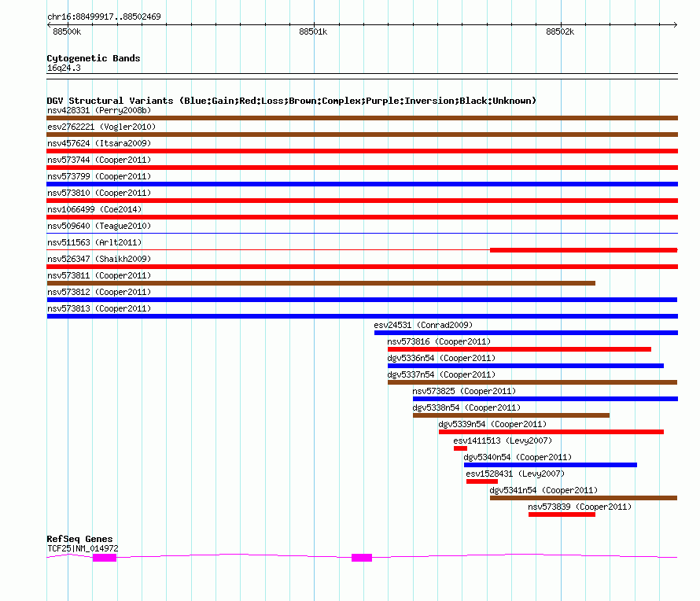This screenshot has width=700, height=601.
Task: Open nsv573816 (Cooper2011) label
Action: [x=439, y=341]
